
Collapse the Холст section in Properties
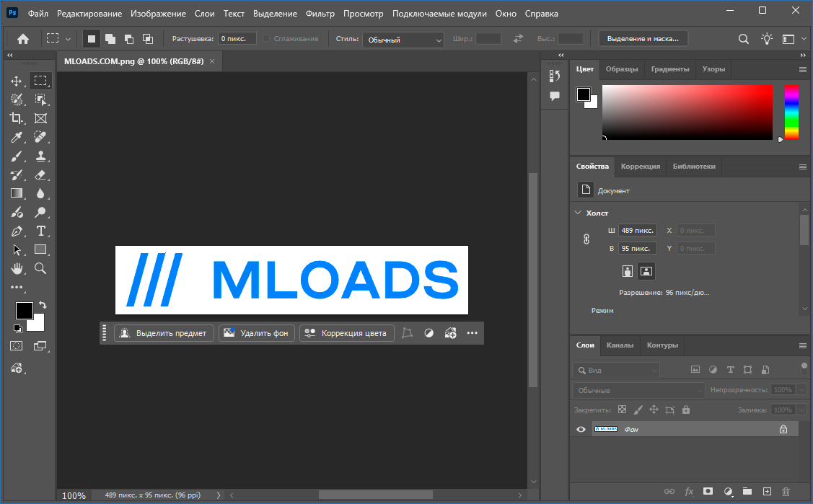(577, 213)
